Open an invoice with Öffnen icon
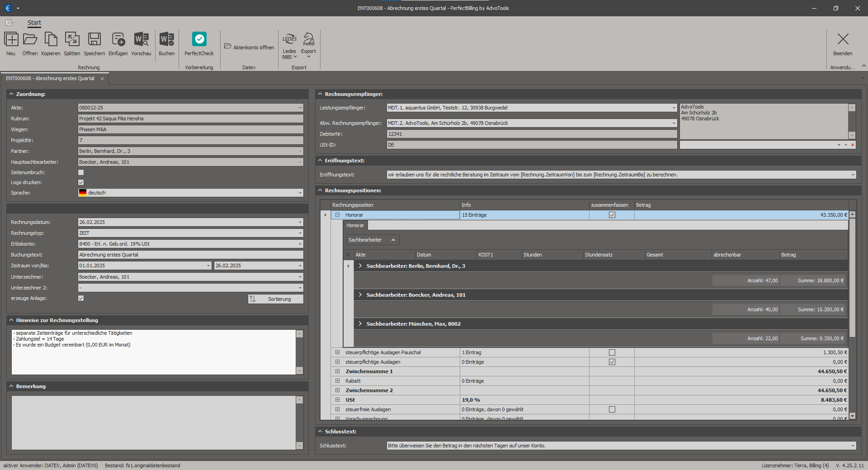868x470 pixels. [30, 40]
